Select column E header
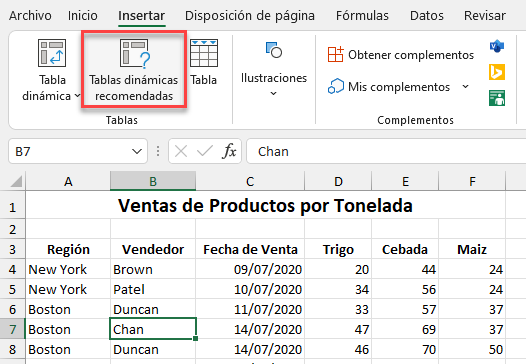 tap(405, 181)
